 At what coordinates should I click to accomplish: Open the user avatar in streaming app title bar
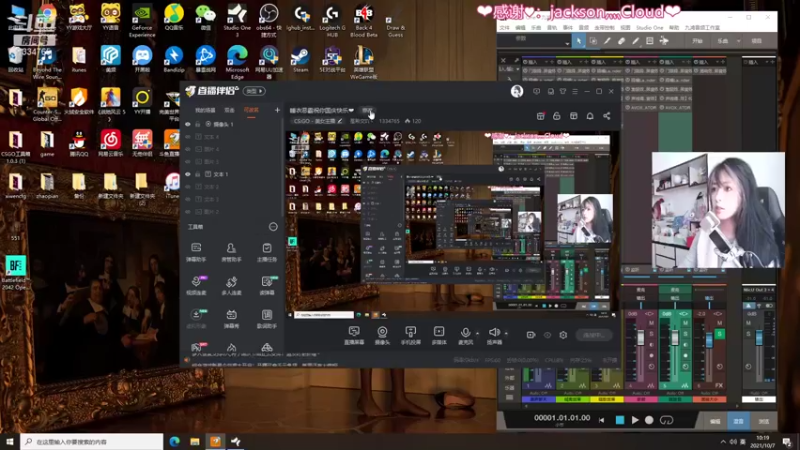coord(517,91)
